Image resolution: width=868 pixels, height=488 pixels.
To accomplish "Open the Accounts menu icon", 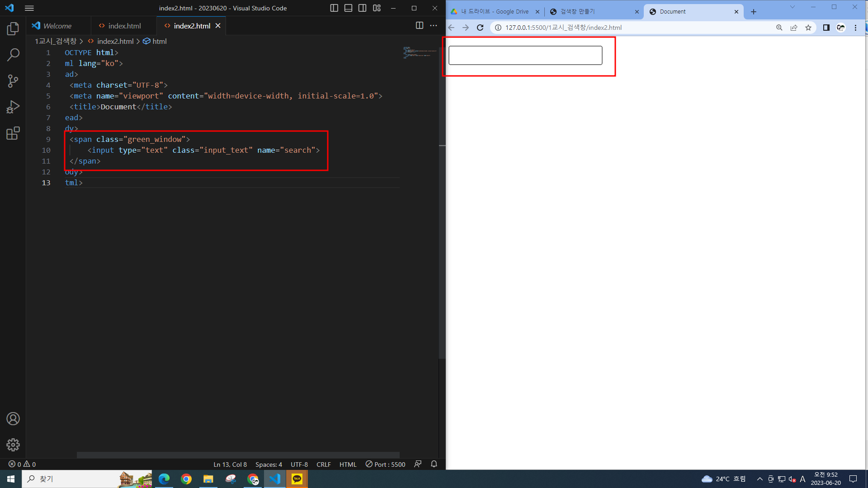I will [x=13, y=419].
